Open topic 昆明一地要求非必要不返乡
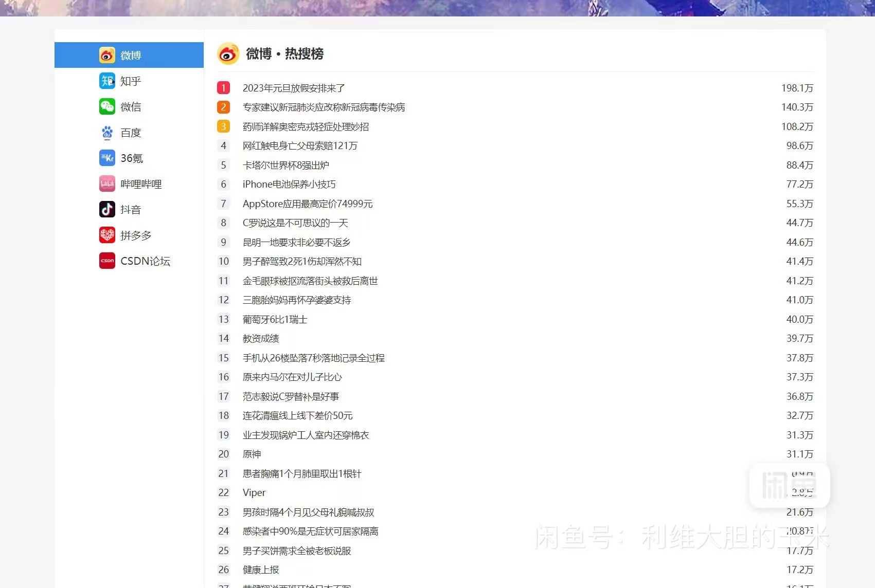Screen dimensions: 875x588 (296, 242)
